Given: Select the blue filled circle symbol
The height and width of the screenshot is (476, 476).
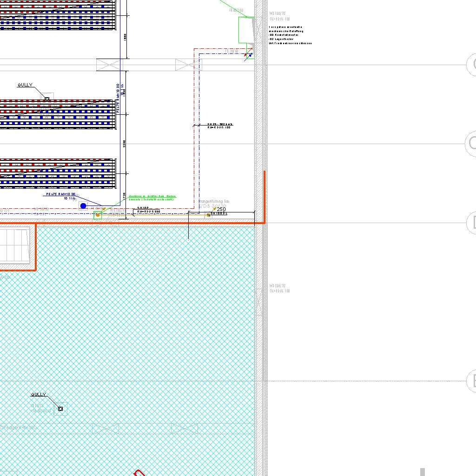Looking at the screenshot, I should (83, 206).
